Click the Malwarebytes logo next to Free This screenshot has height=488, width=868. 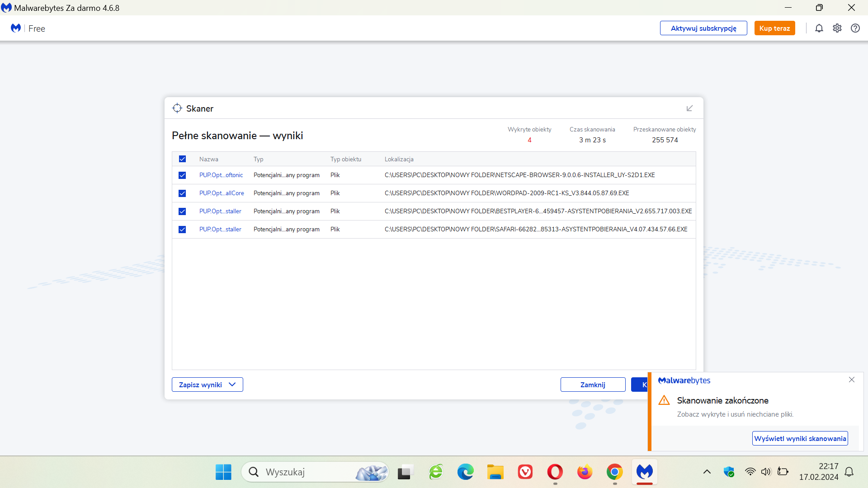click(x=16, y=28)
